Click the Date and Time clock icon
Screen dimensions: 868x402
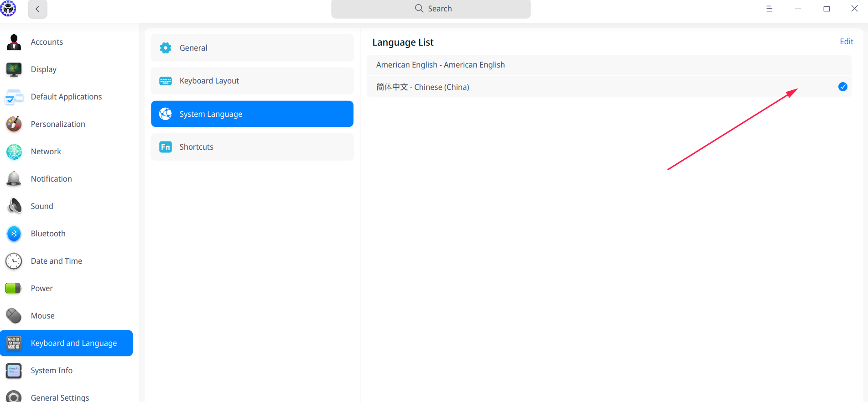point(14,261)
